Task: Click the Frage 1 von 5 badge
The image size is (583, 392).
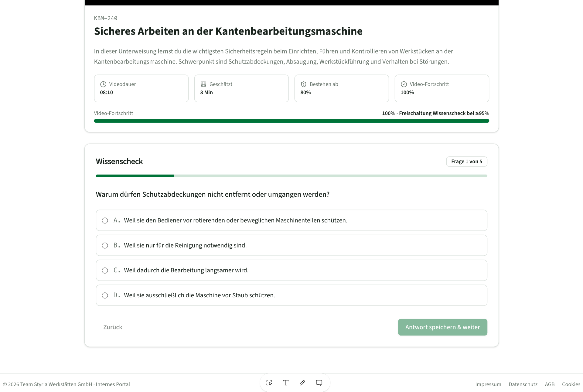Action: pos(467,162)
